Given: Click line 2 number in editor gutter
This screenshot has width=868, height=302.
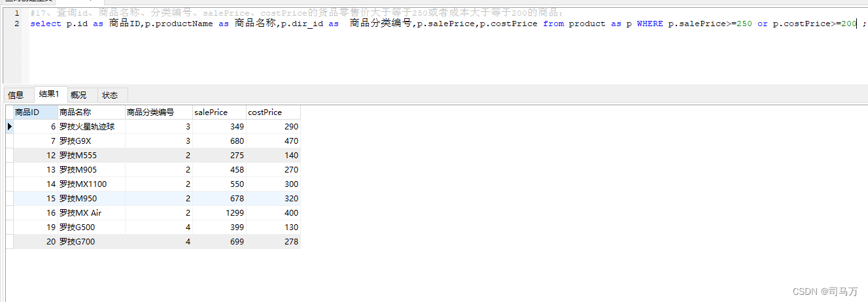Looking at the screenshot, I should click(16, 24).
